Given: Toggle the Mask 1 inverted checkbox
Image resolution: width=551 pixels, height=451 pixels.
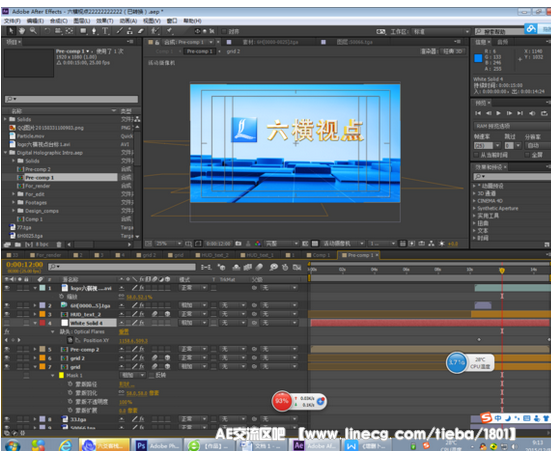Looking at the screenshot, I should (x=151, y=375).
